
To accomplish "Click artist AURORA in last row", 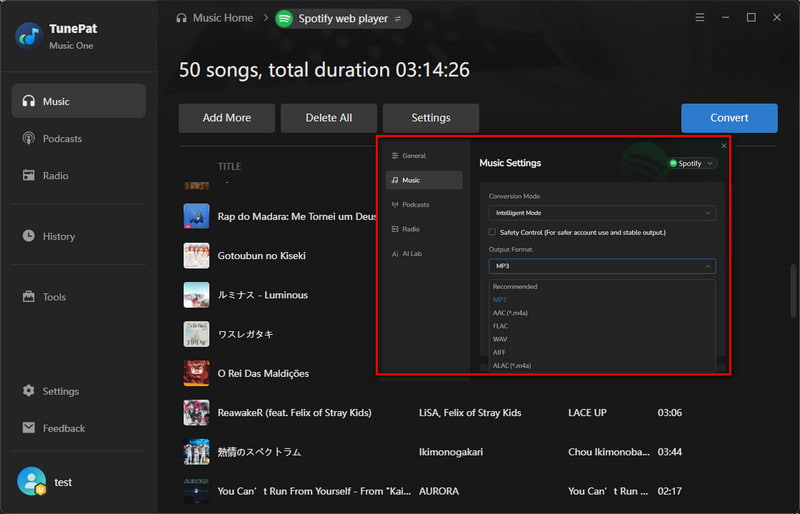I will pyautogui.click(x=439, y=491).
